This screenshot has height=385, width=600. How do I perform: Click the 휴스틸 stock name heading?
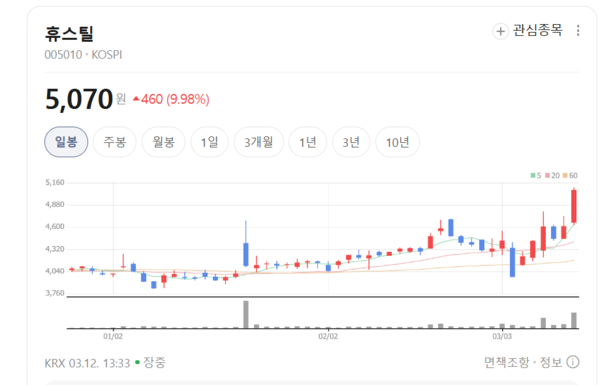(69, 34)
